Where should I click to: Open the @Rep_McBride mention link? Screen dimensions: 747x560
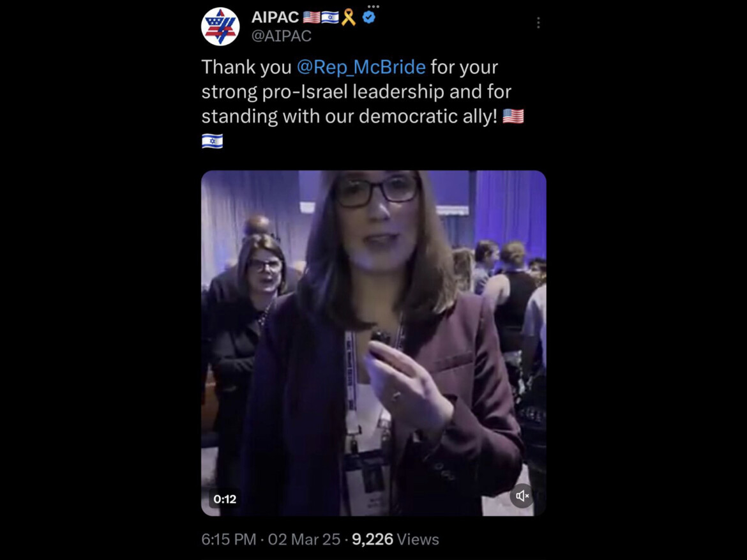[x=361, y=66]
